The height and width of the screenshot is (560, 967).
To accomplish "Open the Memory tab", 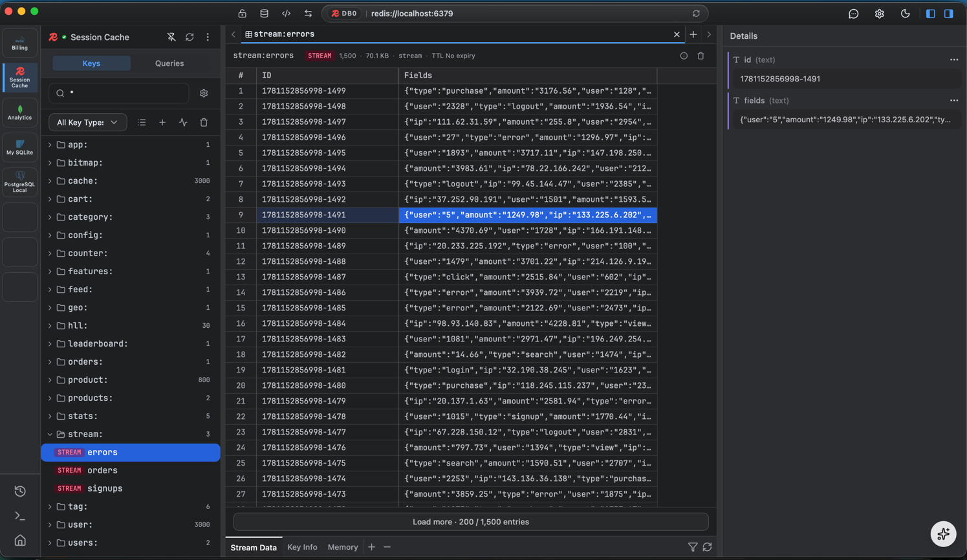I will click(x=343, y=548).
